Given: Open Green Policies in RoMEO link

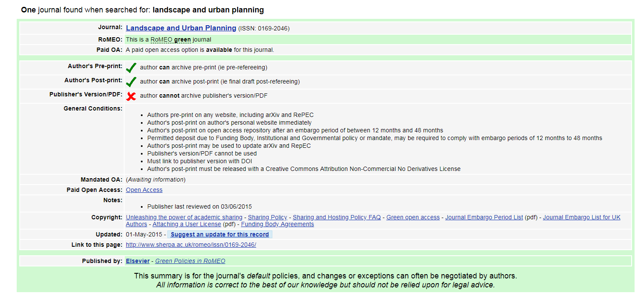Looking at the screenshot, I should [x=190, y=261].
